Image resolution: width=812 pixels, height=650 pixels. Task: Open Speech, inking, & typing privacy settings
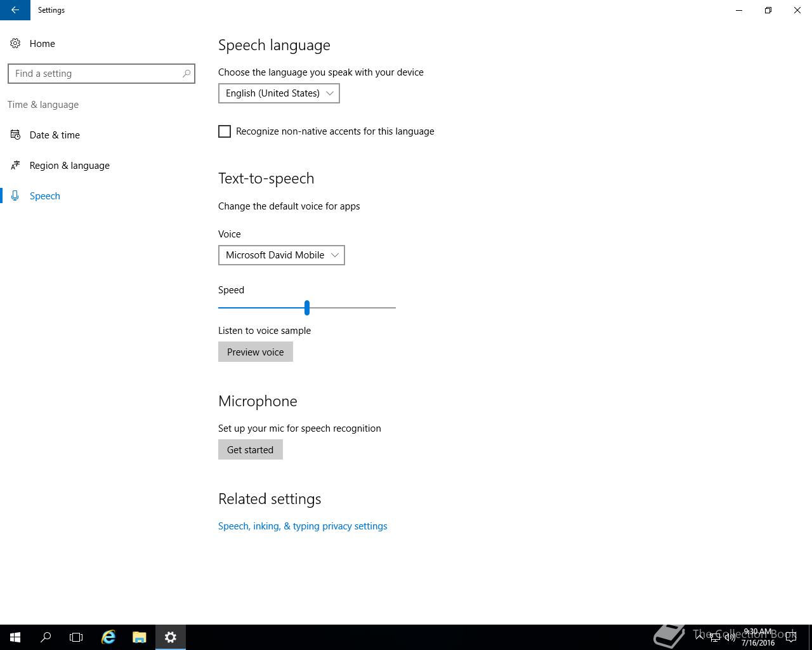point(303,526)
